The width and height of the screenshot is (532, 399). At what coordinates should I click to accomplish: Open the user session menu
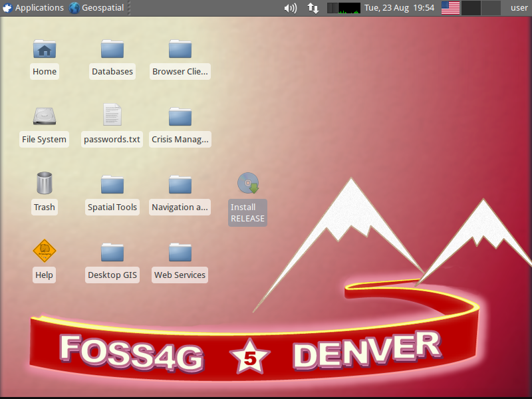click(x=519, y=8)
